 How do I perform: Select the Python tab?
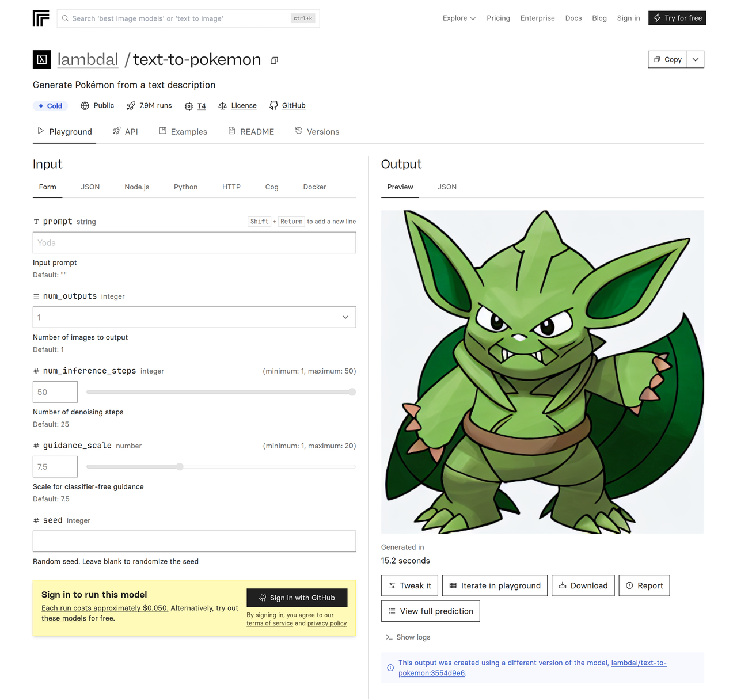click(185, 187)
